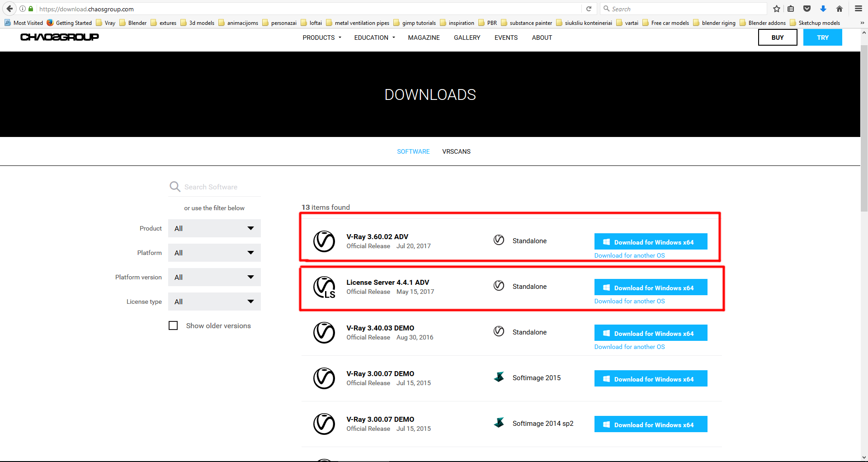This screenshot has height=462, width=868.
Task: Click the site information icon
Action: click(23, 9)
